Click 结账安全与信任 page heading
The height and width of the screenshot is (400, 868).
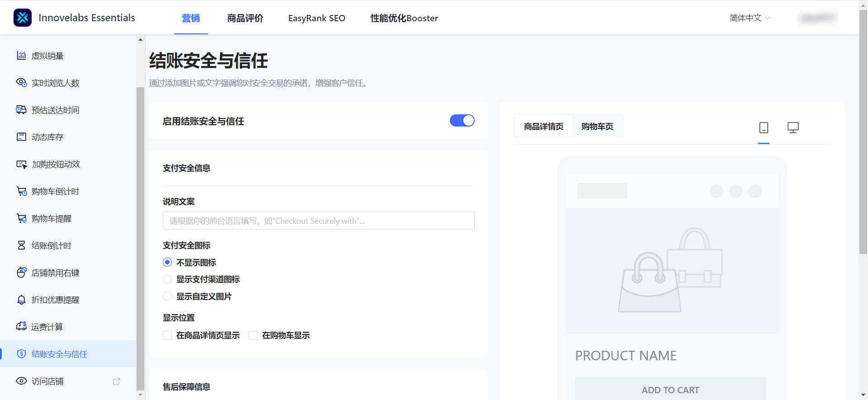click(208, 61)
